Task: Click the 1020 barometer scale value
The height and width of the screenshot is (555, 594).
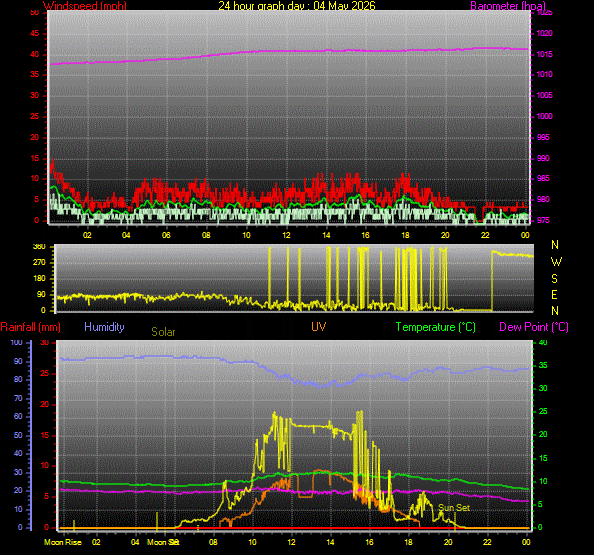Action: (544, 33)
